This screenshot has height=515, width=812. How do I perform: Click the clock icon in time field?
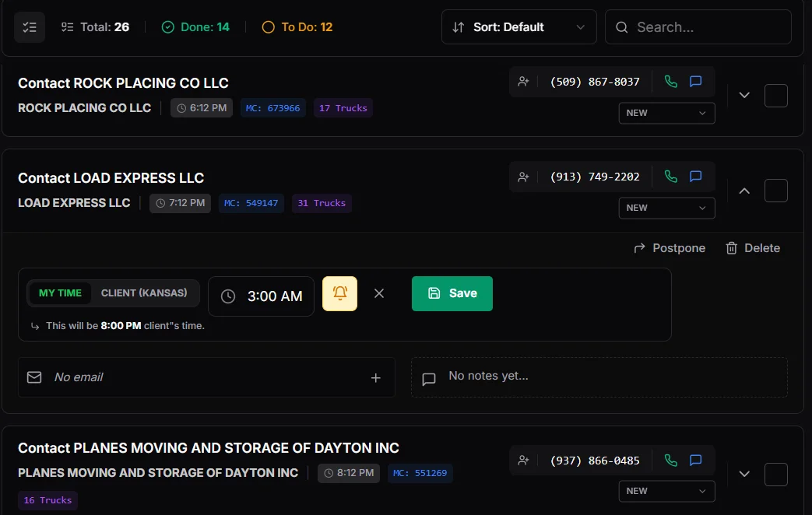tap(228, 296)
